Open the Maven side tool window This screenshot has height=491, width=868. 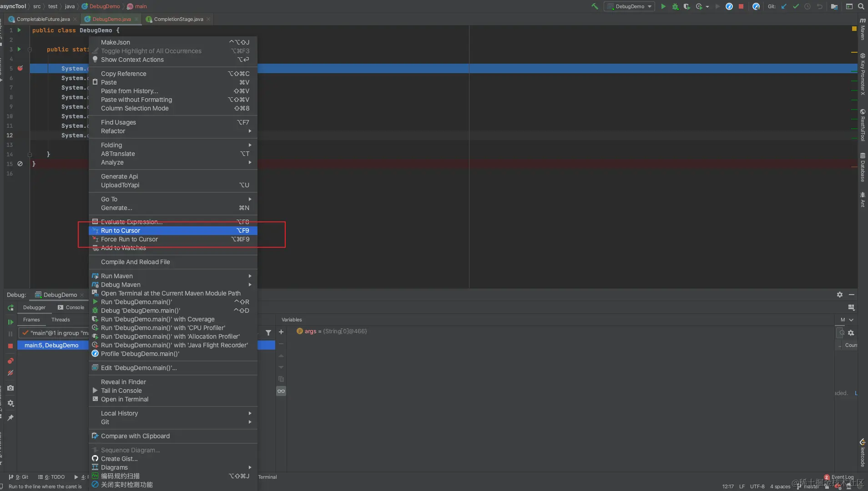pos(863,30)
